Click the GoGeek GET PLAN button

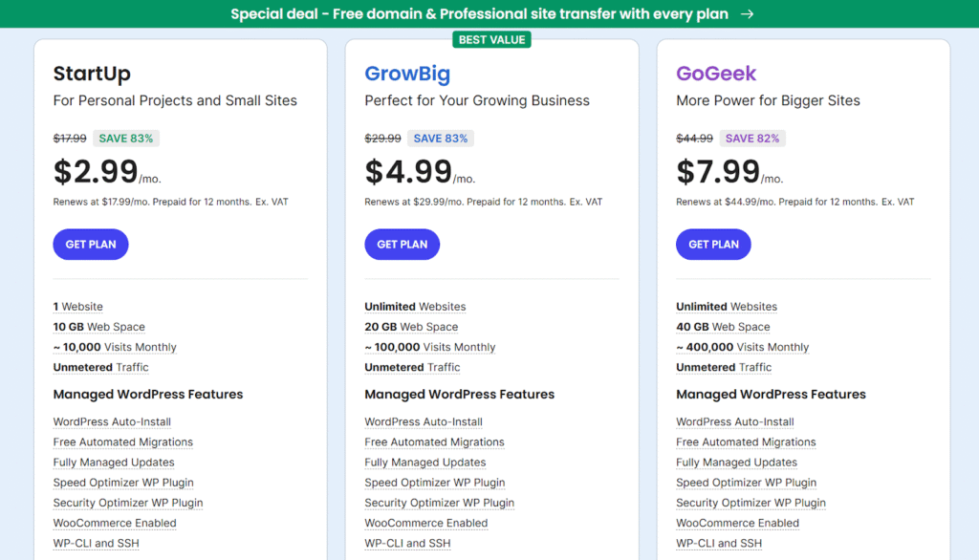click(713, 245)
